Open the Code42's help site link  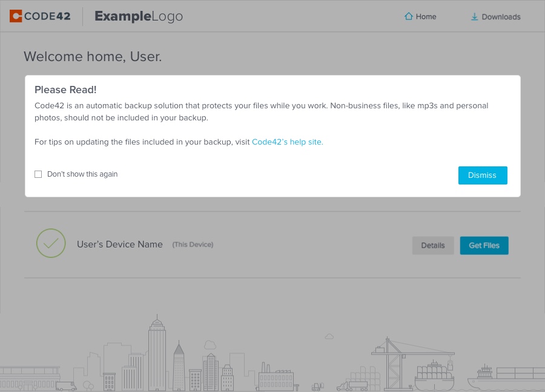point(287,142)
